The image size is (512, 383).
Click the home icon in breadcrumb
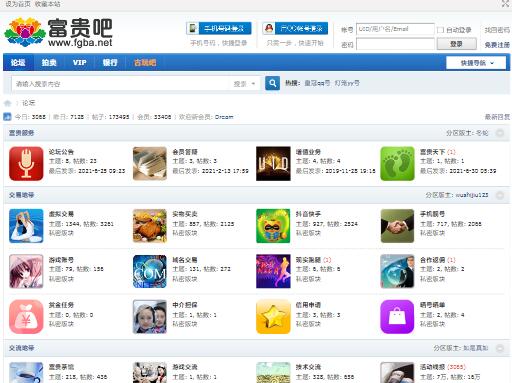coord(7,103)
